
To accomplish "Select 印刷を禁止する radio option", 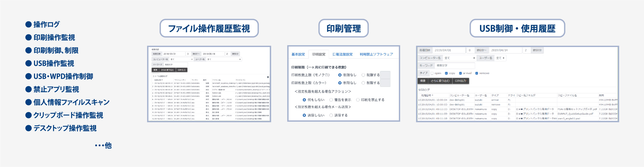I will coord(358,100).
